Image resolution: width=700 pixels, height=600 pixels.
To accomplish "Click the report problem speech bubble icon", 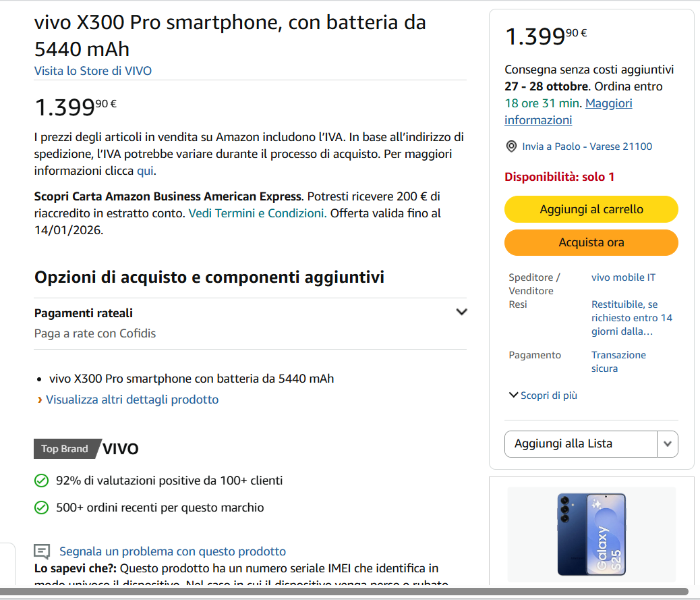I will [42, 551].
